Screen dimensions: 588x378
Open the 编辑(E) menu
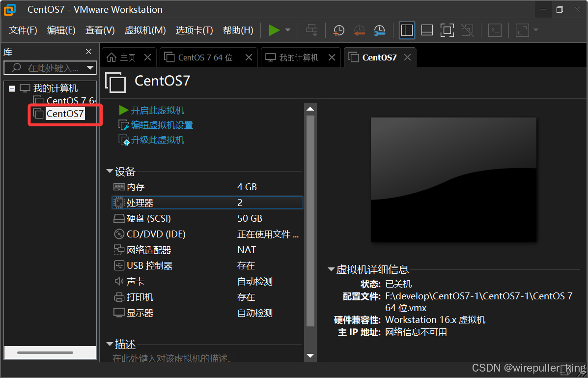[61, 30]
